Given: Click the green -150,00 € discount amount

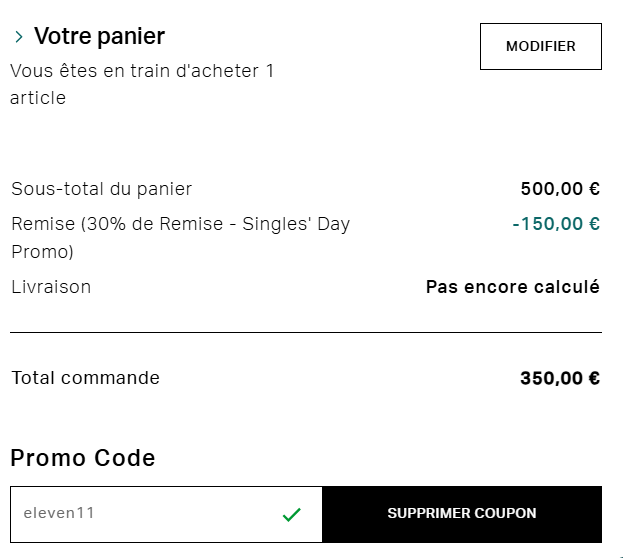Looking at the screenshot, I should (555, 224).
